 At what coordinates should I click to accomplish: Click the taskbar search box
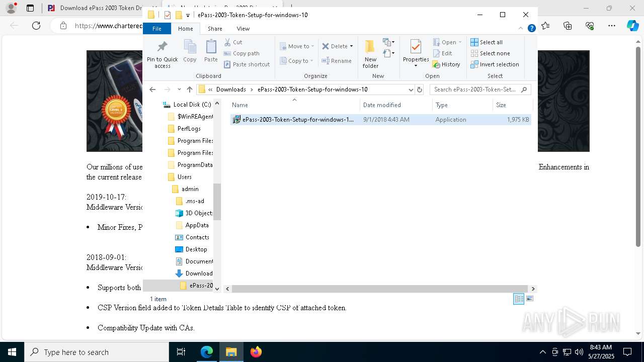97,352
